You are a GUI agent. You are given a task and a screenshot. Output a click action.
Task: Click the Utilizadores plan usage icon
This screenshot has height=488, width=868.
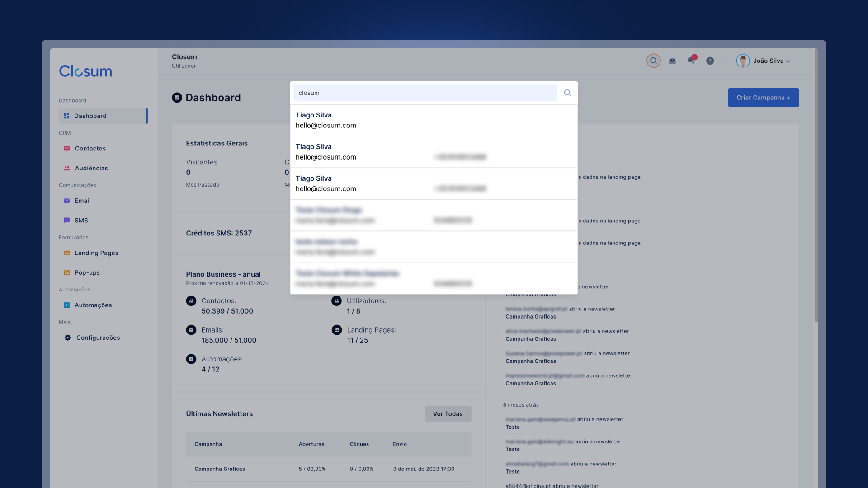coord(336,301)
